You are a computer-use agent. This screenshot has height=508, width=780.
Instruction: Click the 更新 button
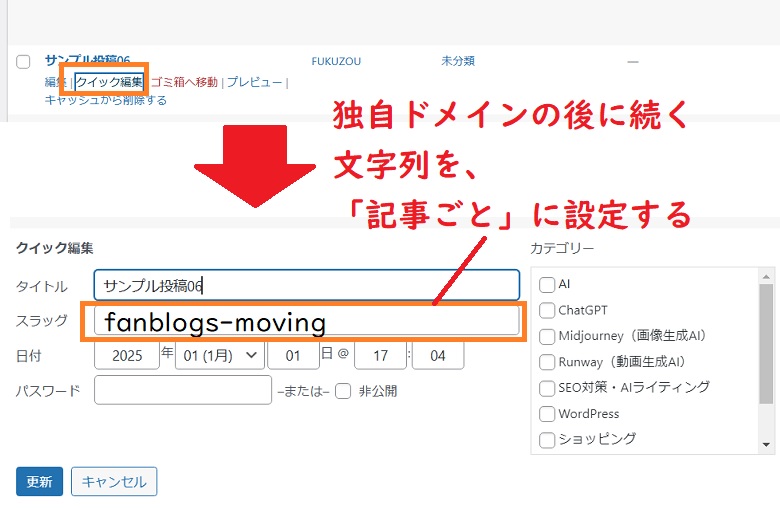tap(39, 481)
